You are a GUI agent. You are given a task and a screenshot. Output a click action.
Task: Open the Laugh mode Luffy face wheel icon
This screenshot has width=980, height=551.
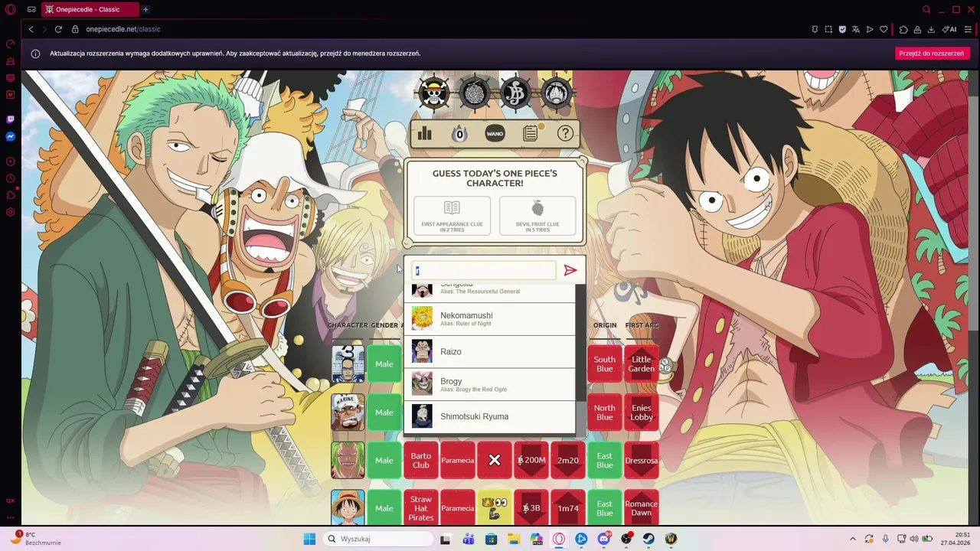click(x=556, y=94)
